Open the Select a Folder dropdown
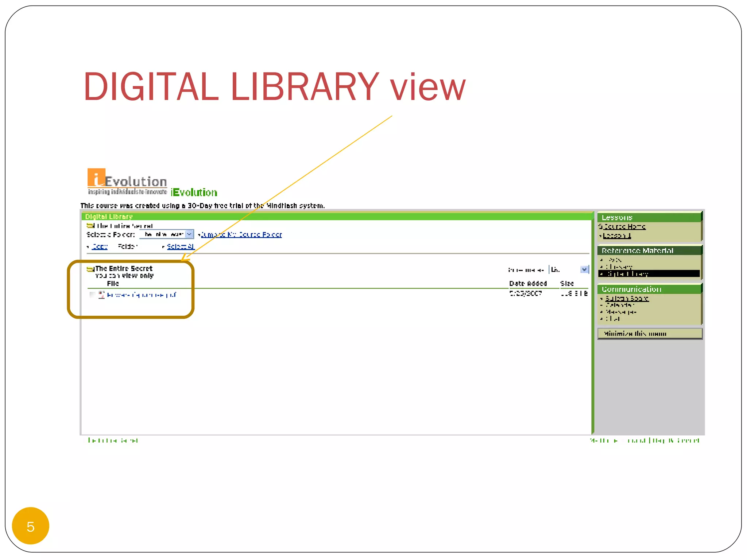This screenshot has width=747, height=560. pos(167,234)
